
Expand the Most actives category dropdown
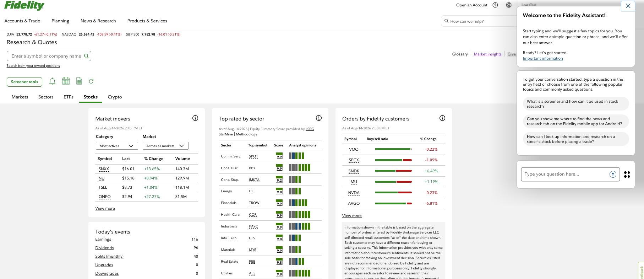117,146
